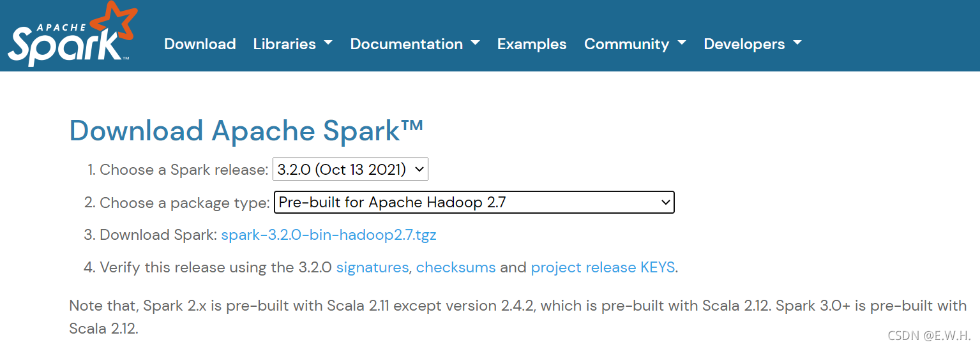This screenshot has width=980, height=347.
Task: Click the Community caret arrow
Action: 682,43
